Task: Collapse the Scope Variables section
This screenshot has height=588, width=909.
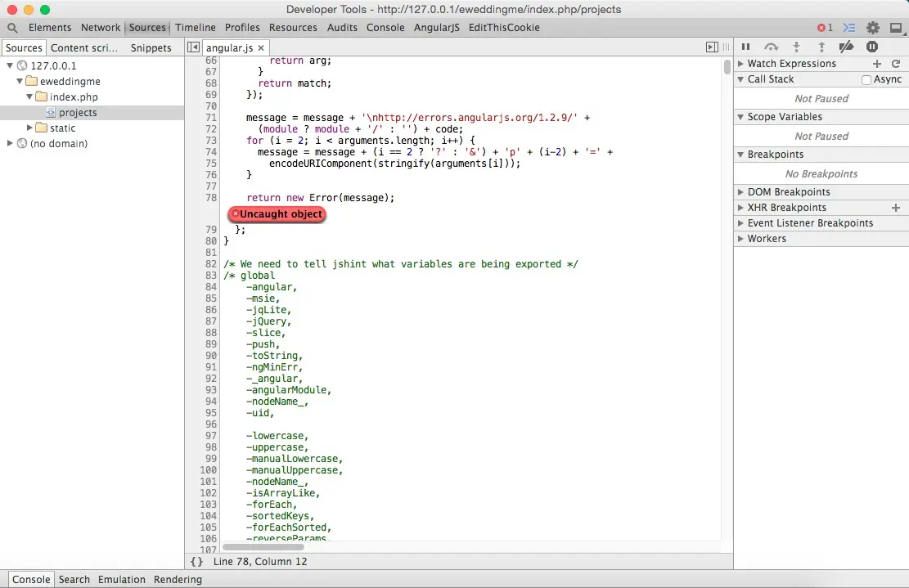Action: 740,117
